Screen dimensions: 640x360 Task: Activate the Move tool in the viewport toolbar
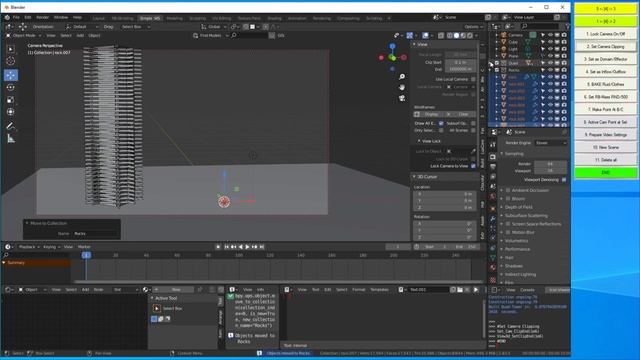(x=11, y=75)
